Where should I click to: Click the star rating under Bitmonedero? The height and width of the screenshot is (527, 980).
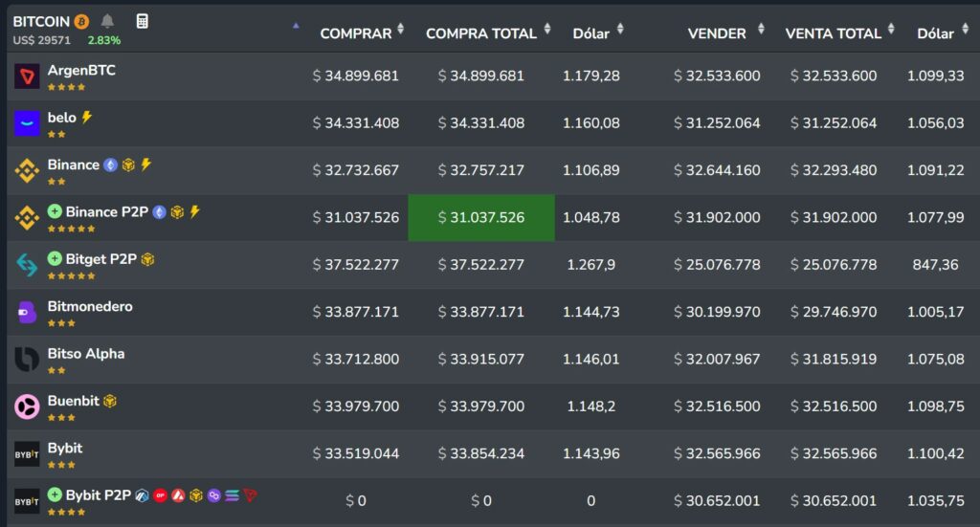[x=61, y=323]
